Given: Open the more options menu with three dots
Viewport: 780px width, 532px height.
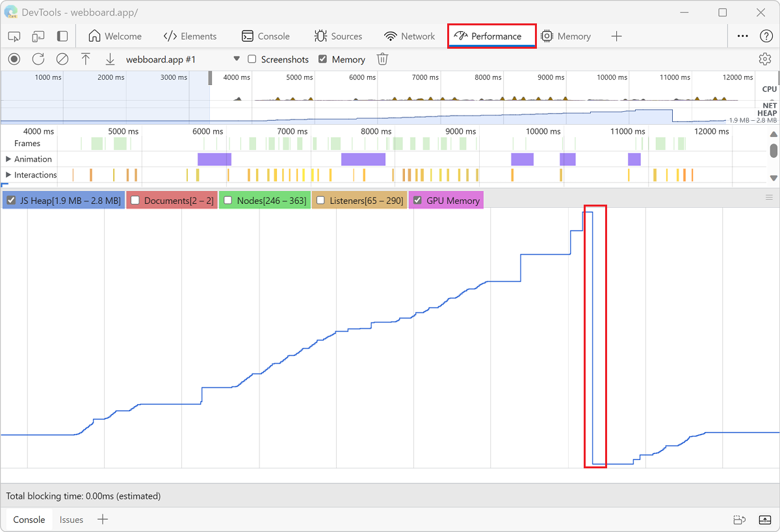Looking at the screenshot, I should [x=742, y=36].
